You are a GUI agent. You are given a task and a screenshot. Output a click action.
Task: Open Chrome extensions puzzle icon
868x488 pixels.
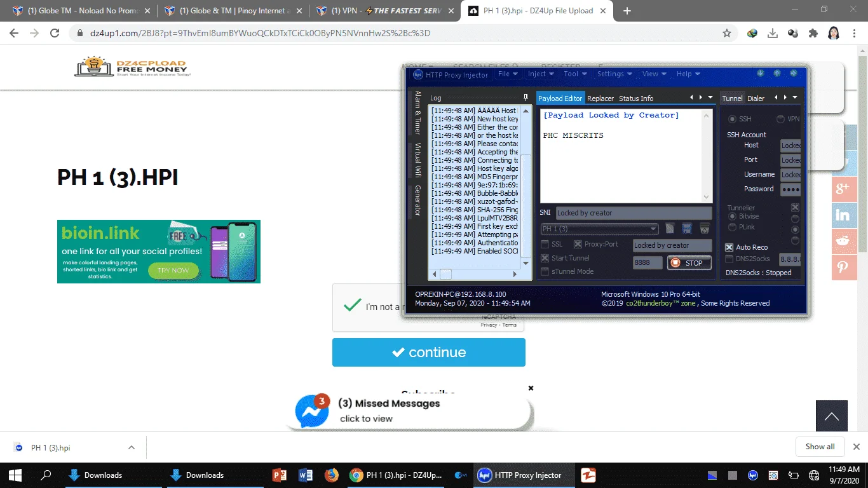[x=813, y=33]
